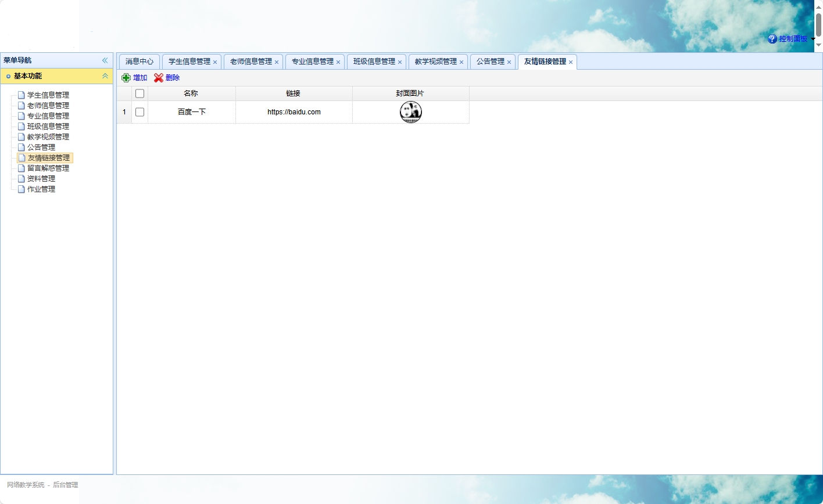Click the 链接 column header
The height and width of the screenshot is (504, 823).
coord(294,93)
